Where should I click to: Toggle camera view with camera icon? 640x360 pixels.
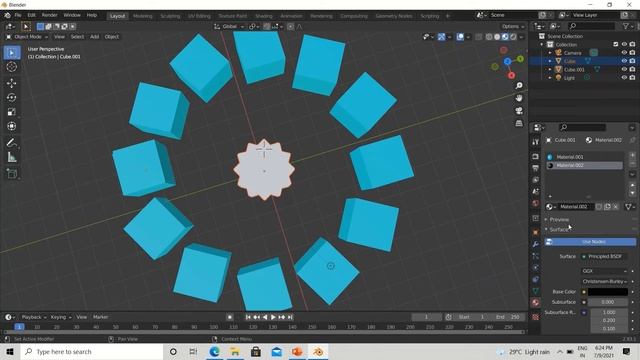[x=519, y=111]
